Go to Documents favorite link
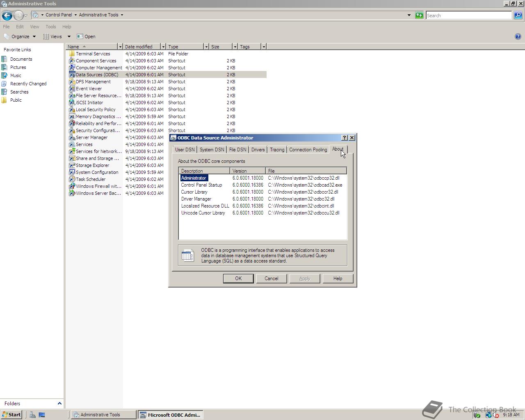This screenshot has width=525, height=420. 21,59
